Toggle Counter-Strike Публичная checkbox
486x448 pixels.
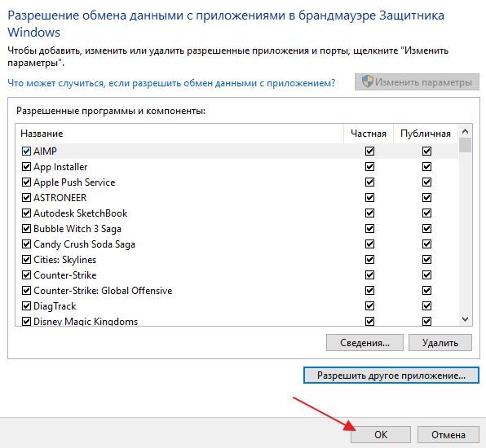click(x=426, y=275)
